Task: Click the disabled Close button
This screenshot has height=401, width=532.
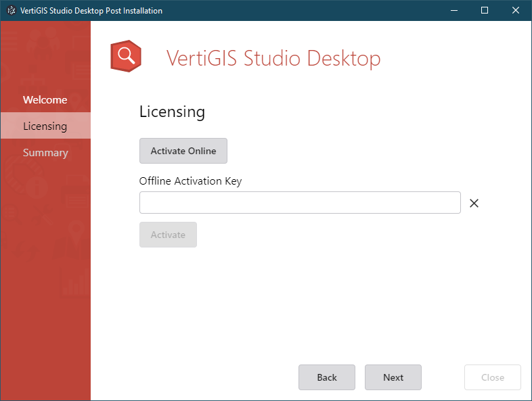Action: pos(493,377)
